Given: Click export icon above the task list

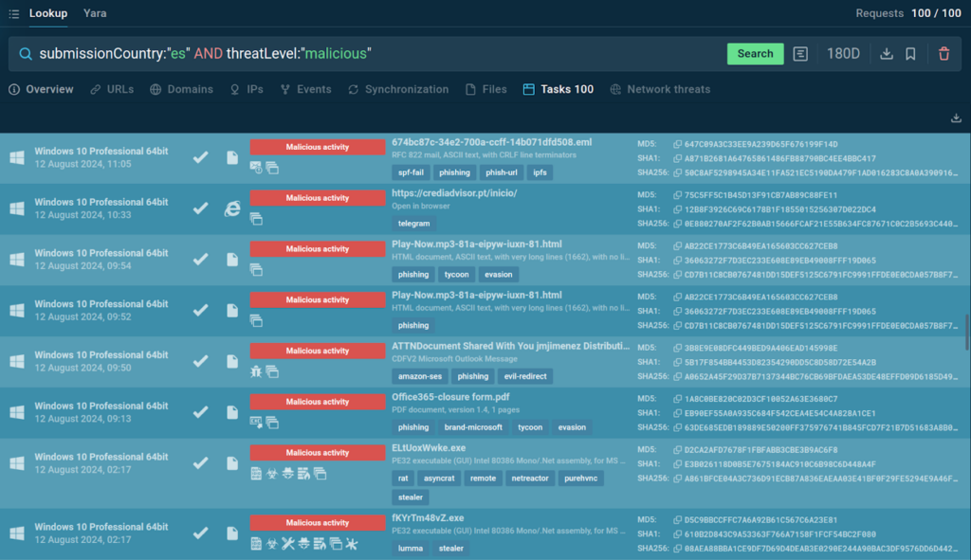Looking at the screenshot, I should tap(955, 118).
